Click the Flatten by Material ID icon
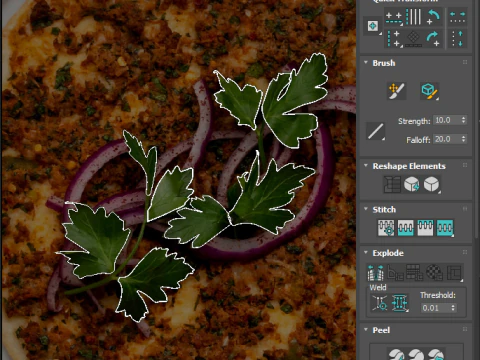The image size is (480, 360). [x=434, y=272]
